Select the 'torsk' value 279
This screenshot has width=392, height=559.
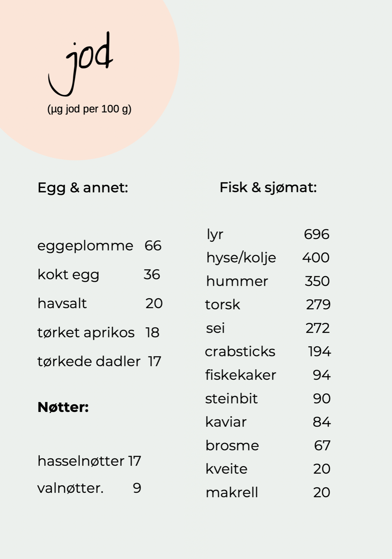318,305
